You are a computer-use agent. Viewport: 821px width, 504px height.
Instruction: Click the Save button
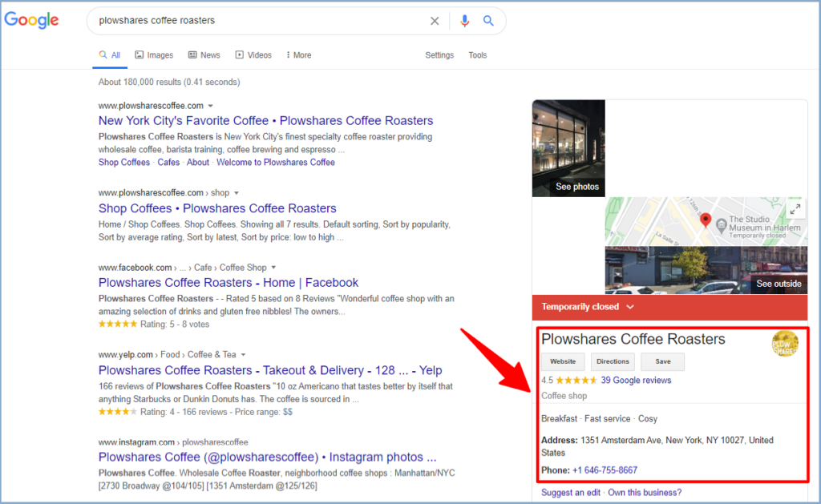pos(663,361)
